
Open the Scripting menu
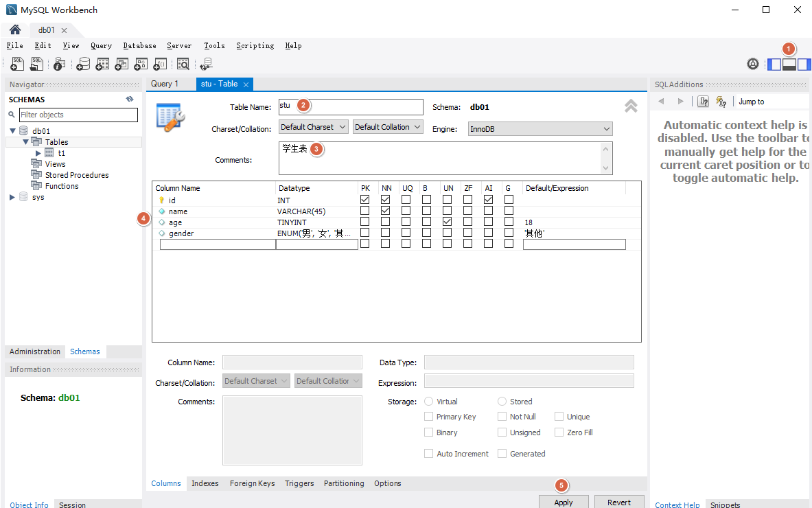(255, 45)
